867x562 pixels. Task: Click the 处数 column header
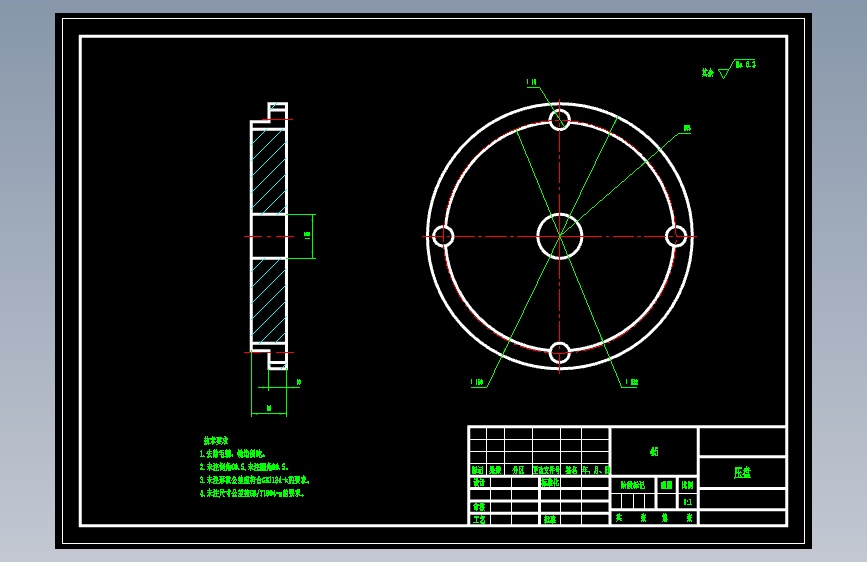495,470
